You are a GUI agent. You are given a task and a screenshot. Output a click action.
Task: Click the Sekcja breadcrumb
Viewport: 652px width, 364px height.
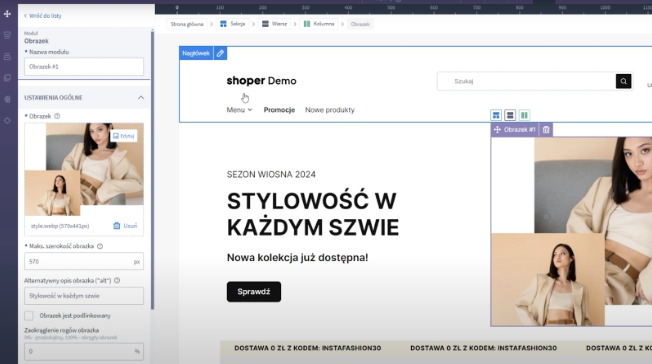tap(232, 24)
